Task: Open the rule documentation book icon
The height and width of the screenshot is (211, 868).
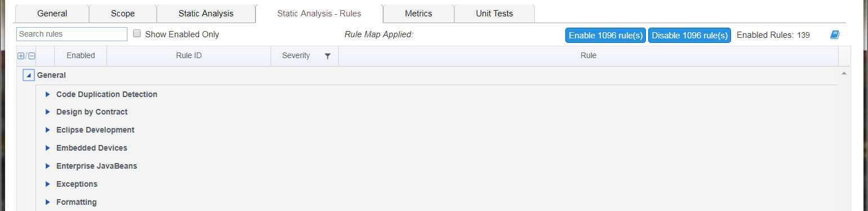Action: pyautogui.click(x=835, y=35)
